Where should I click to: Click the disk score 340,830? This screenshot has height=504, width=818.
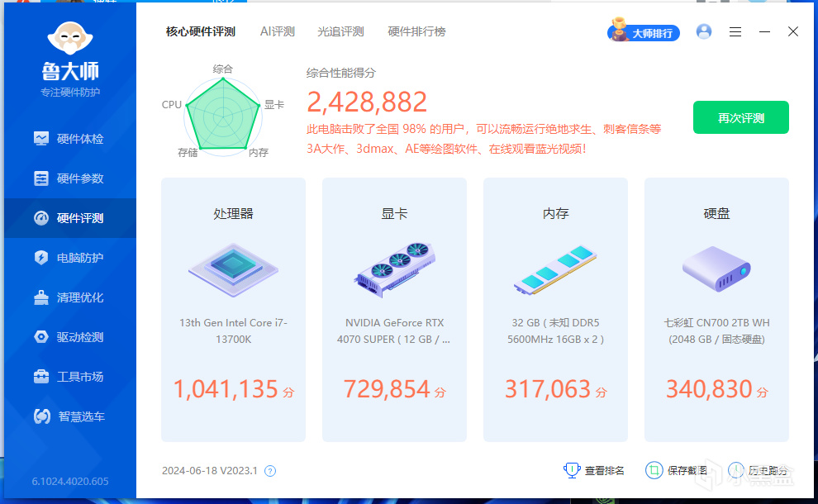coord(709,389)
